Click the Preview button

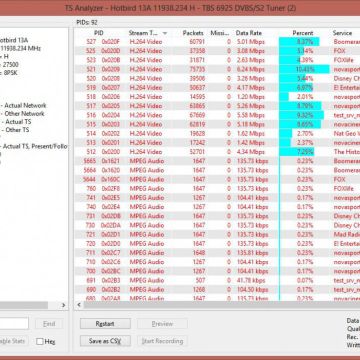(x=162, y=324)
